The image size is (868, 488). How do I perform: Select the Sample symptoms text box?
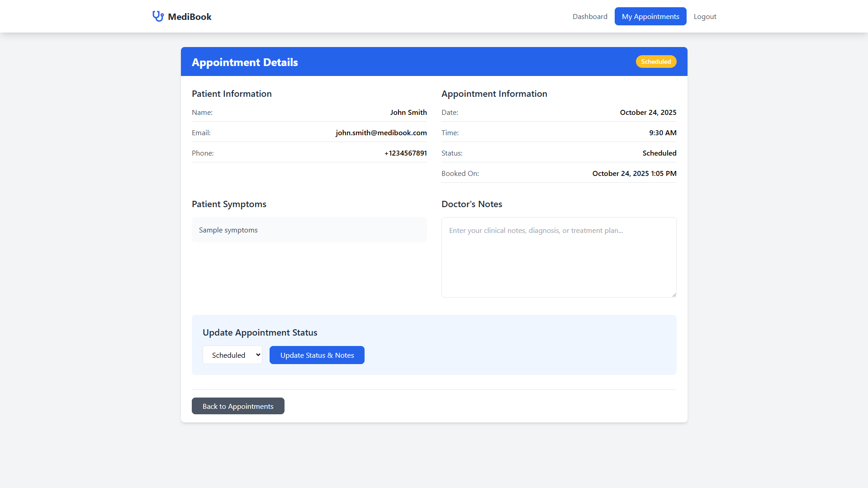click(x=309, y=230)
